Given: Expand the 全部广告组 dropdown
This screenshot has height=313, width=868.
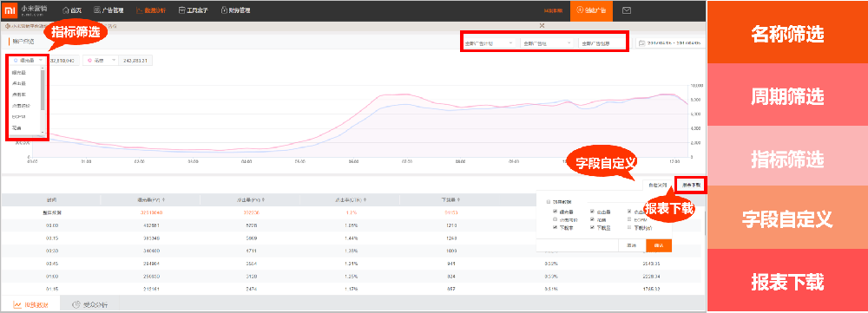Looking at the screenshot, I should click(548, 43).
